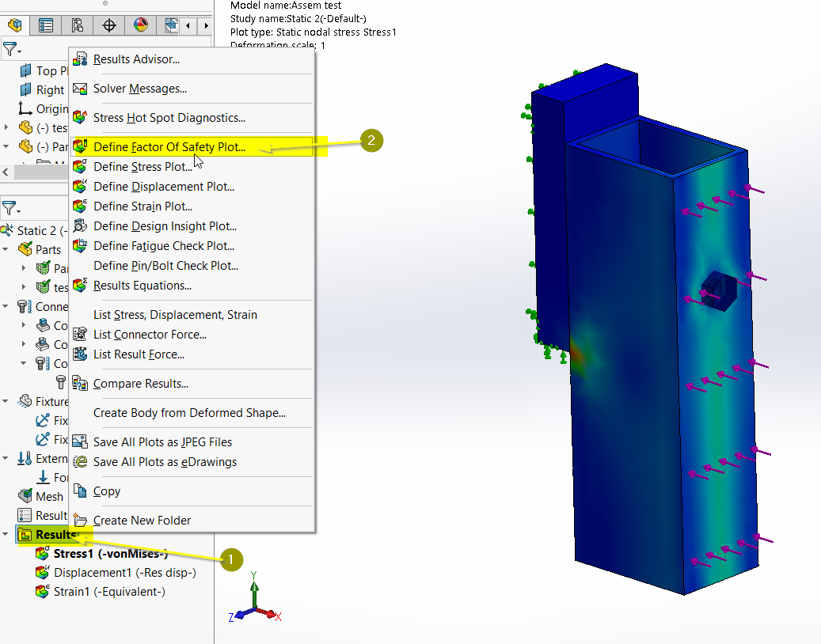This screenshot has height=644, width=821.
Task: Select the Results folder
Action: point(48,535)
